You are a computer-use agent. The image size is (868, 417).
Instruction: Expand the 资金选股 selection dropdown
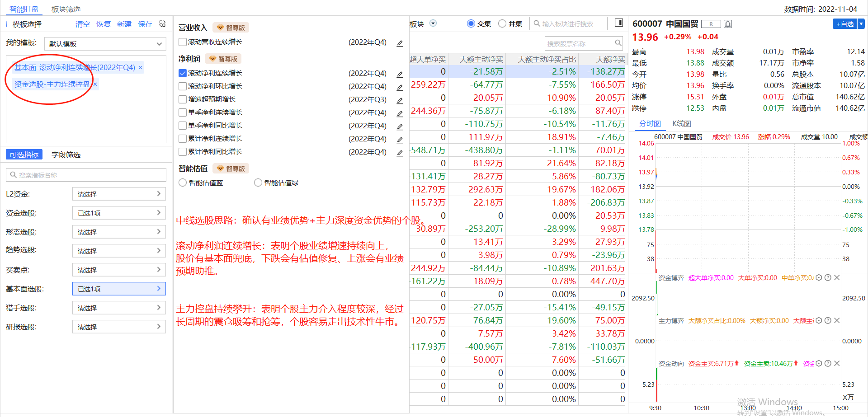coord(119,213)
